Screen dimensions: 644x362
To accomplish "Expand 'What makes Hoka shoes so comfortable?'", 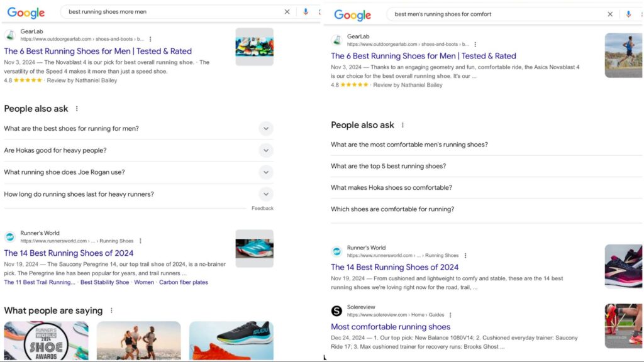I will point(486,187).
